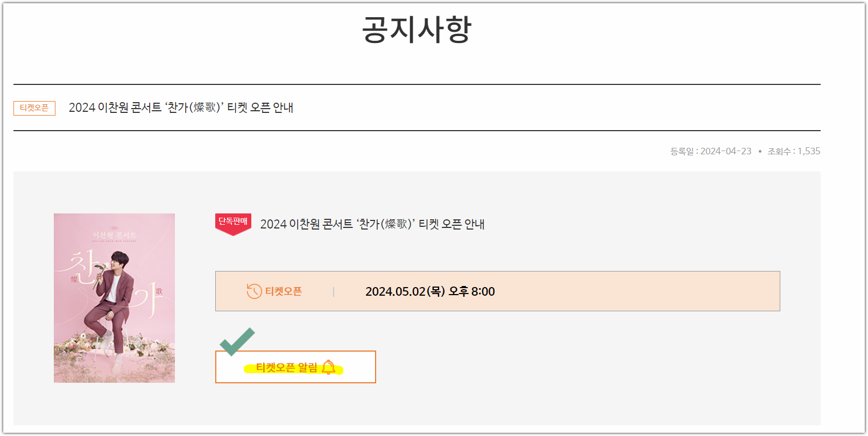Select the orange 티켓오픈 category badge
Image resolution: width=868 pixels, height=436 pixels.
[34, 109]
